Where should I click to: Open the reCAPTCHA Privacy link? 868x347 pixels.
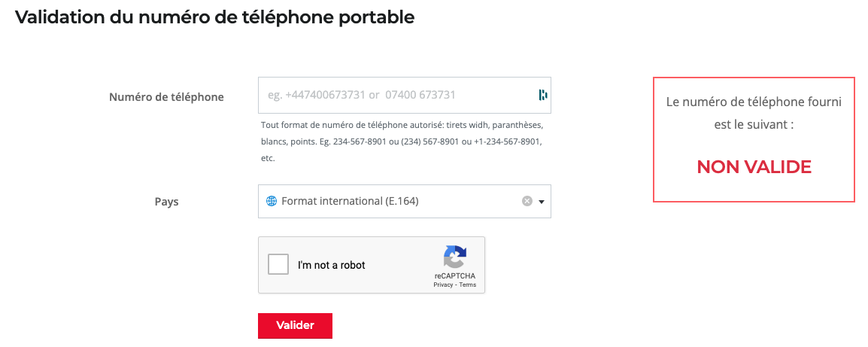point(443,285)
